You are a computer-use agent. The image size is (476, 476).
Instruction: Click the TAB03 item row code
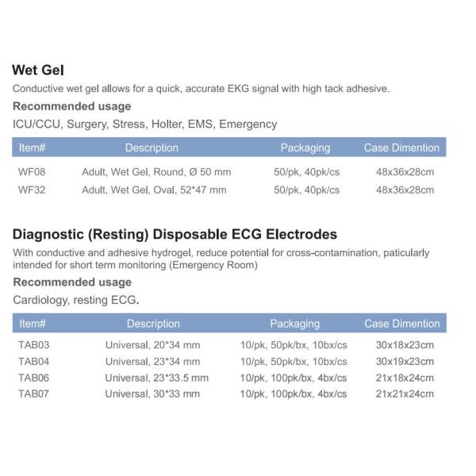pos(33,346)
